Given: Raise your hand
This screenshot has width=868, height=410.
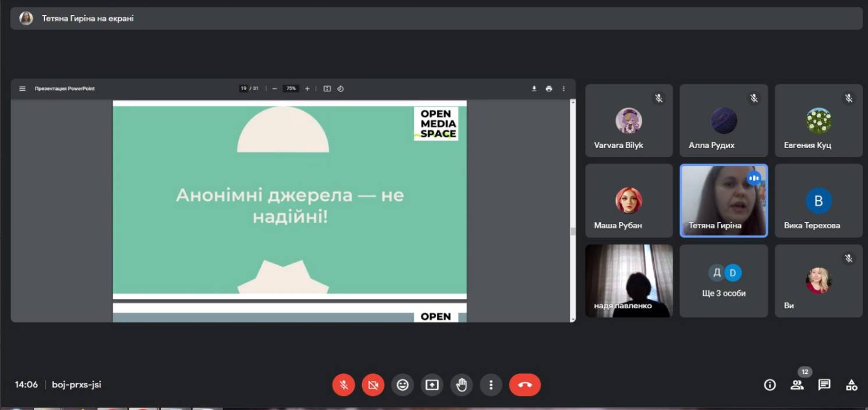Looking at the screenshot, I should tap(462, 385).
